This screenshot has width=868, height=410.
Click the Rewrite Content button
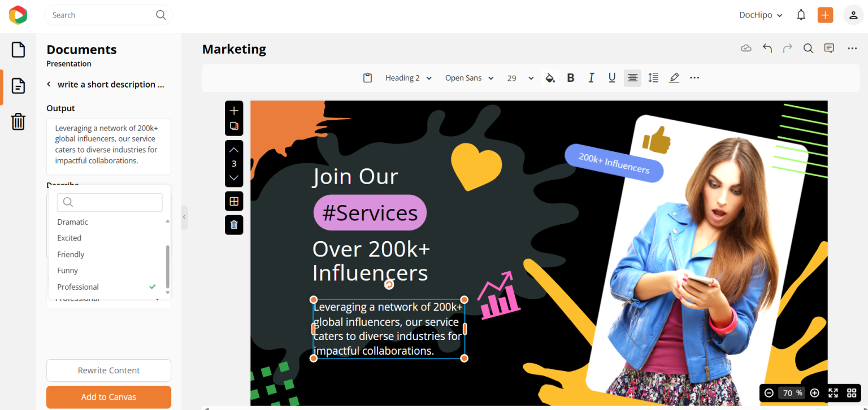point(108,370)
